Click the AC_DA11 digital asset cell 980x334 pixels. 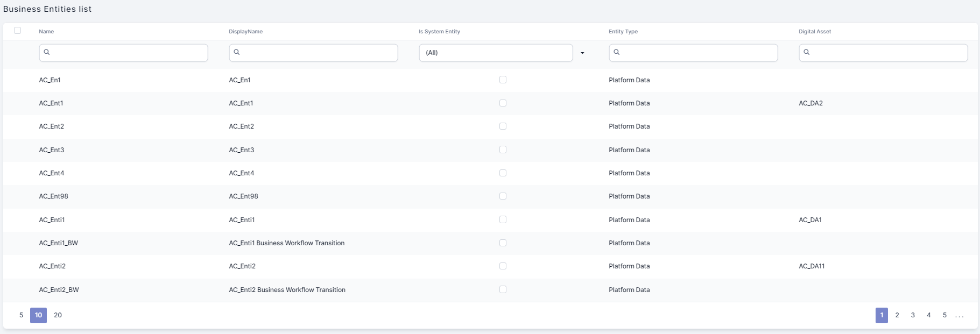(x=812, y=266)
